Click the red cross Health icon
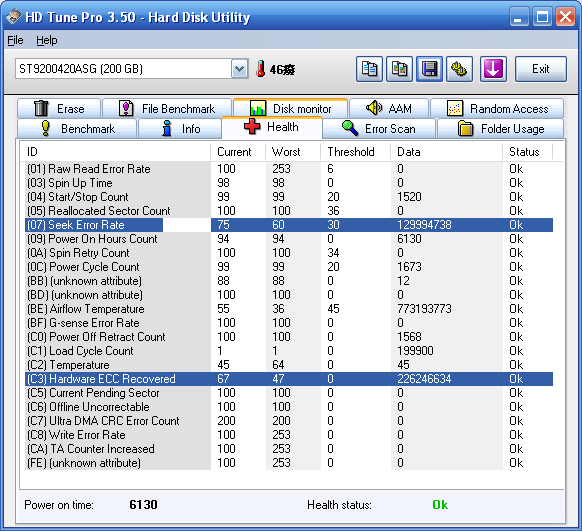582x531 pixels. (x=252, y=127)
